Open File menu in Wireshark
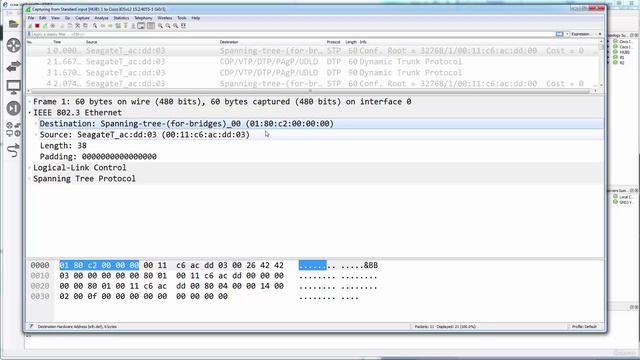Image resolution: width=640 pixels, height=360 pixels. point(31,18)
